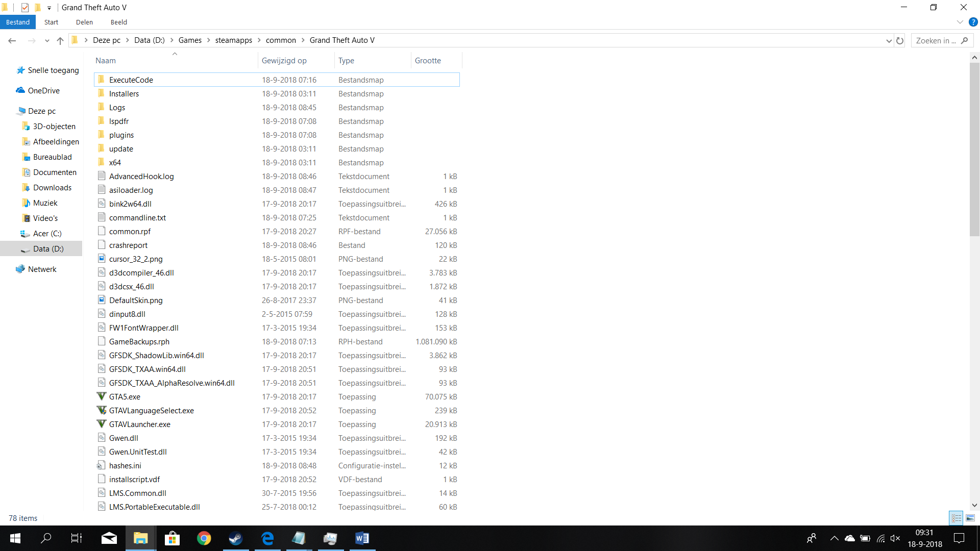Open the address bar history dropdown
The height and width of the screenshot is (551, 980).
tap(889, 40)
